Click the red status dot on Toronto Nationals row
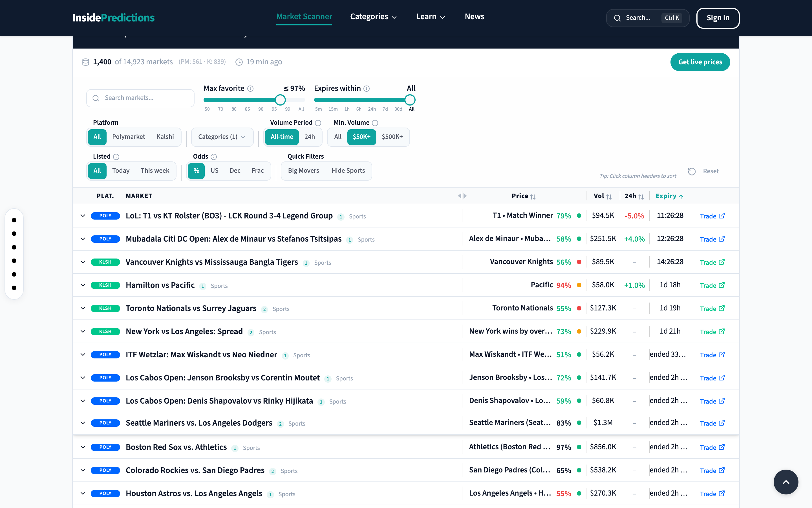Image resolution: width=812 pixels, height=508 pixels. (x=579, y=308)
